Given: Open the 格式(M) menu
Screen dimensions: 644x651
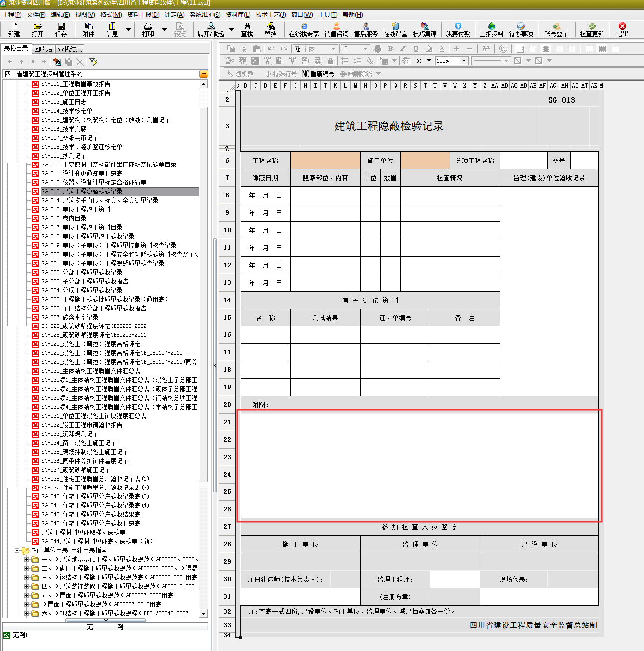Looking at the screenshot, I should pos(111,15).
